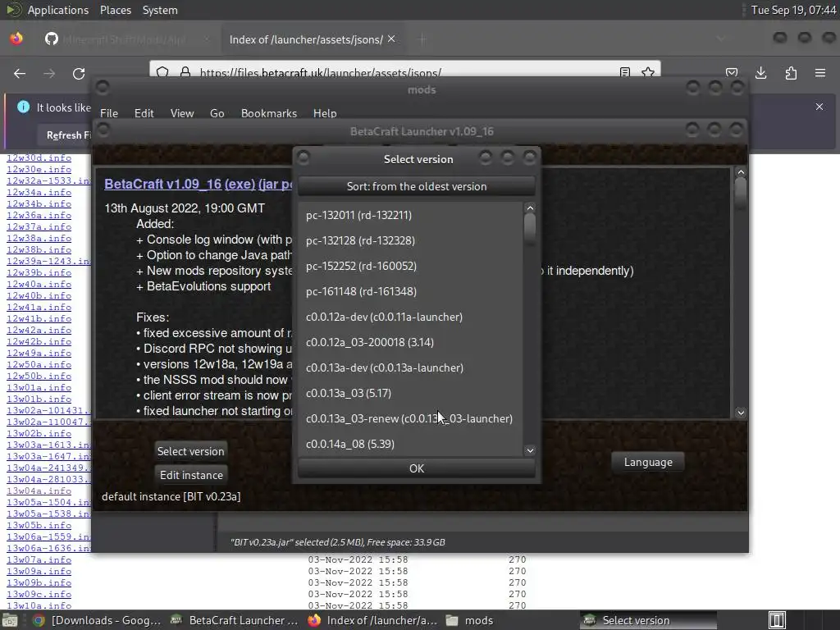This screenshot has height=630, width=840.
Task: Open 12w50a.info link in browser
Action: [x=39, y=365]
